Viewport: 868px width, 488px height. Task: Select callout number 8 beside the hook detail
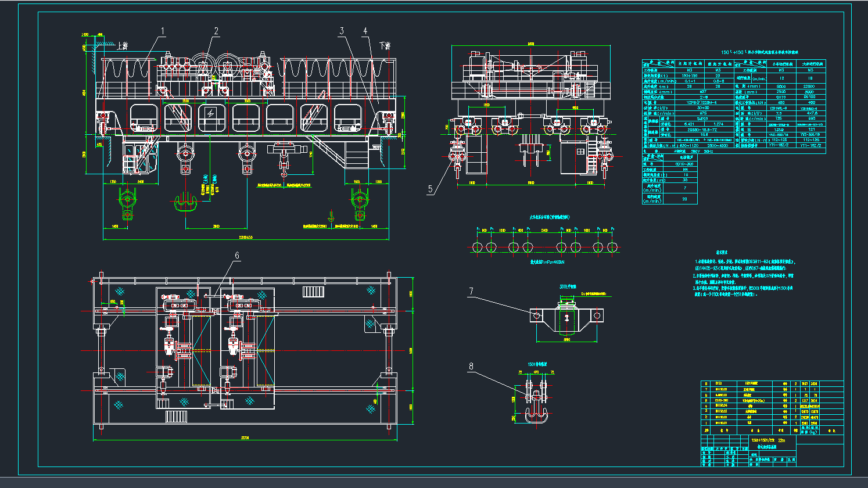pyautogui.click(x=471, y=367)
